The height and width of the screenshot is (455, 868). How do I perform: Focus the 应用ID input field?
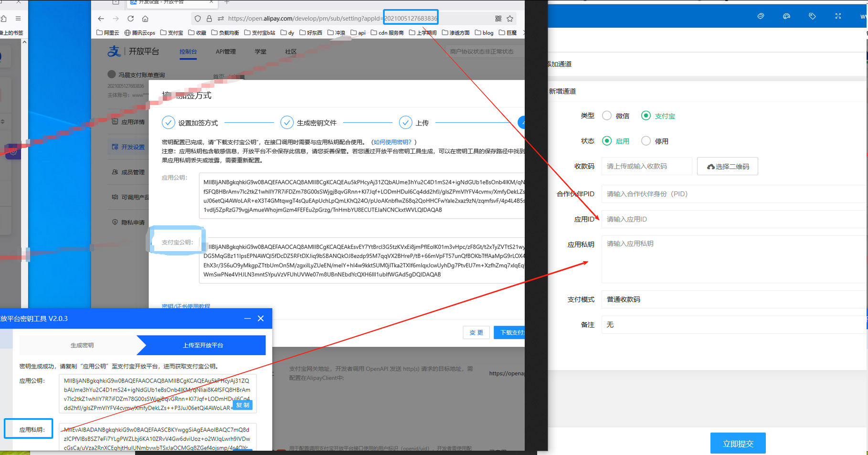(734, 219)
